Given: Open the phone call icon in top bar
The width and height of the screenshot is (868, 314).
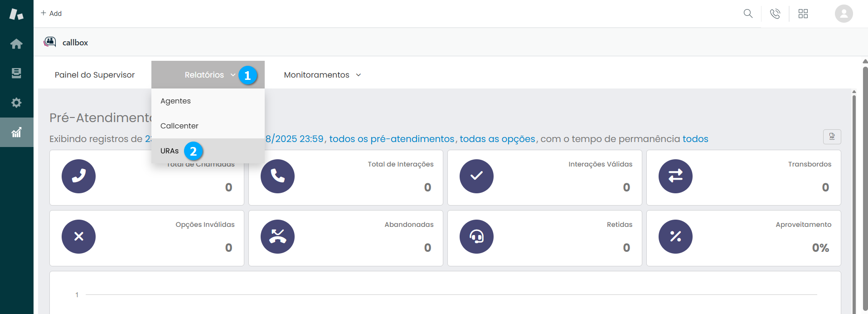Looking at the screenshot, I should [x=775, y=14].
